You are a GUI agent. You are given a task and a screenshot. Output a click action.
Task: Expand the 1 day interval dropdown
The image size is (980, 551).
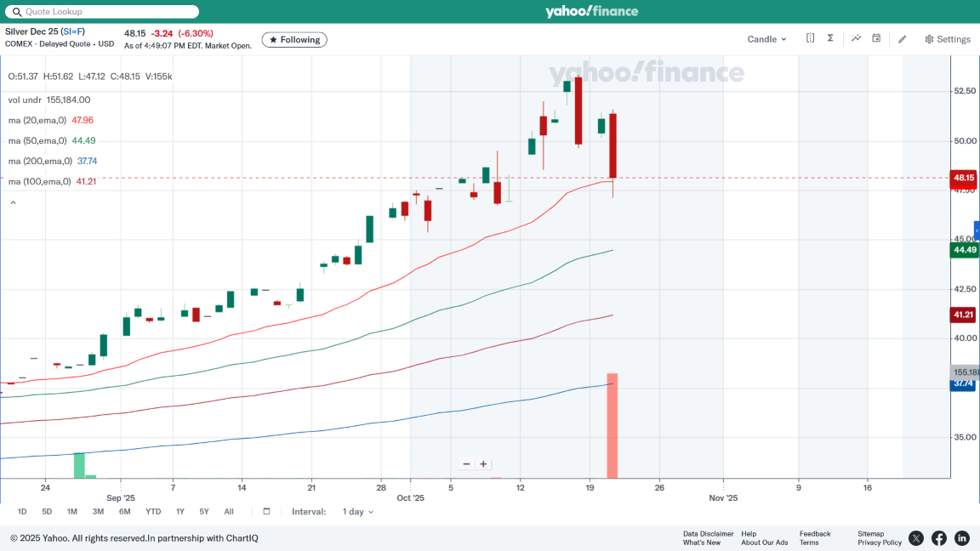(x=357, y=512)
